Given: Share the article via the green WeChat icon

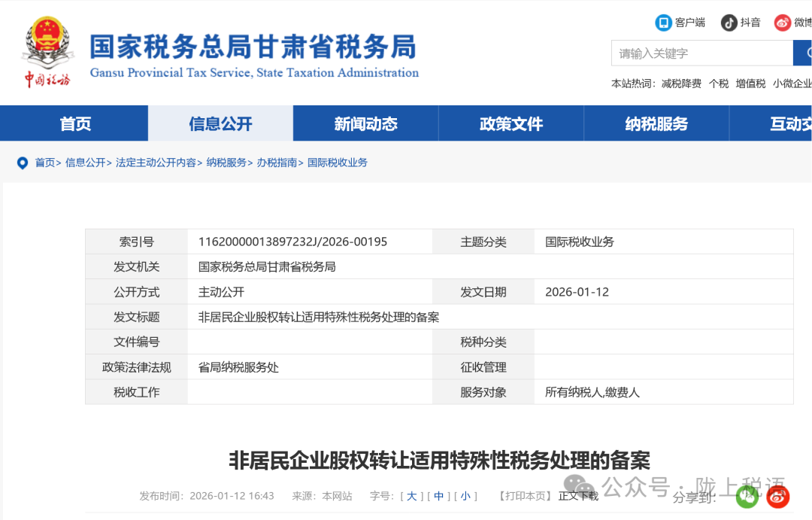Looking at the screenshot, I should coord(747,497).
